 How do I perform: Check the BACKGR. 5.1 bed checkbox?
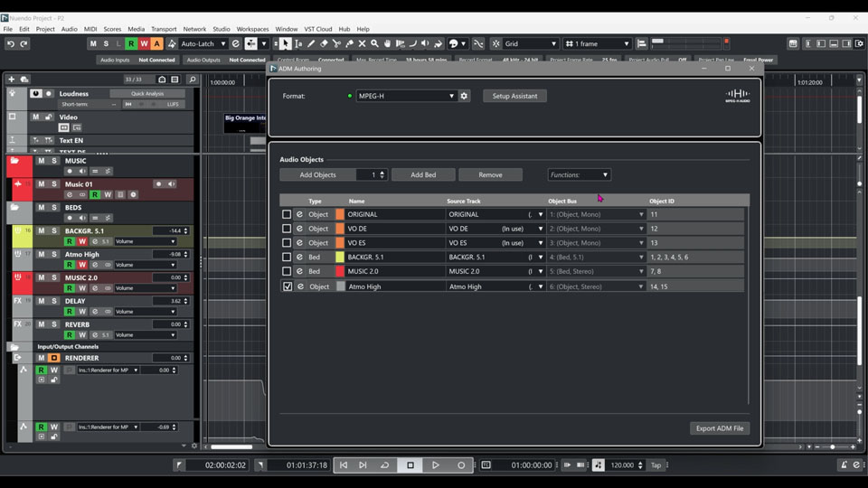(287, 258)
